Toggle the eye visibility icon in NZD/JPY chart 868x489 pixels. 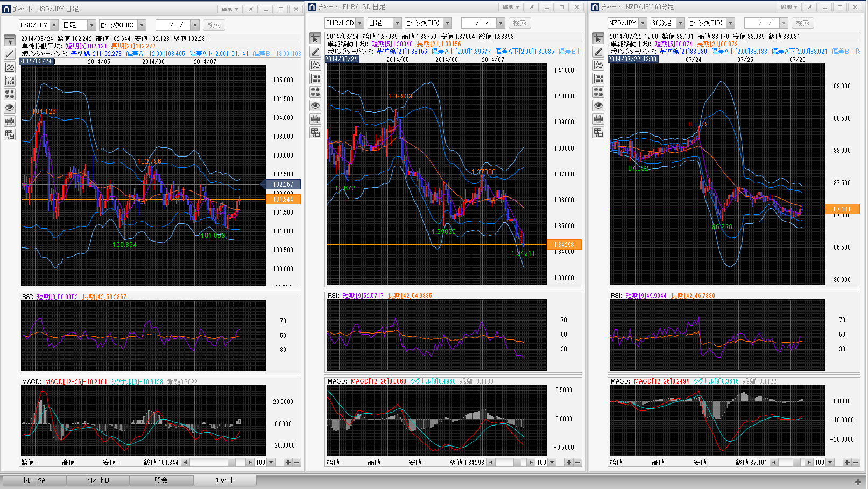coord(598,105)
